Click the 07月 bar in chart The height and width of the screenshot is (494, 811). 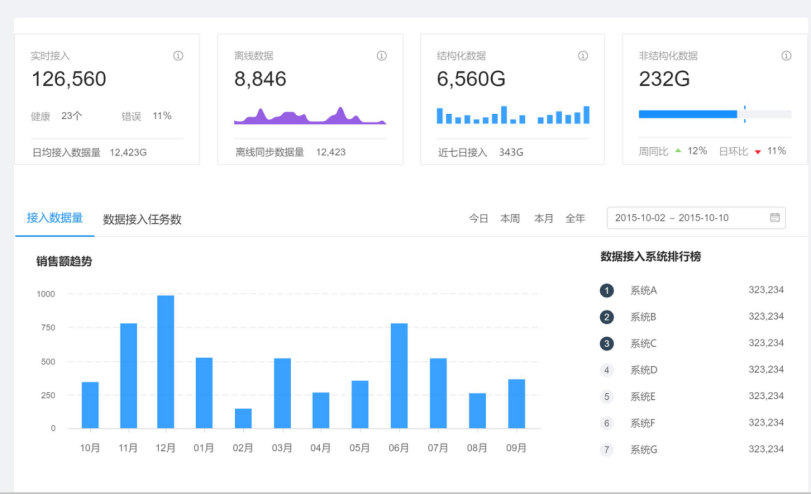(x=438, y=393)
